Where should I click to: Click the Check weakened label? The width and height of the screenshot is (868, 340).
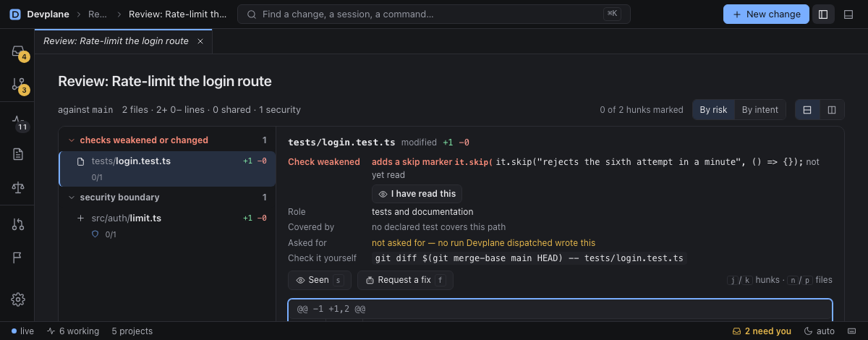click(x=323, y=162)
